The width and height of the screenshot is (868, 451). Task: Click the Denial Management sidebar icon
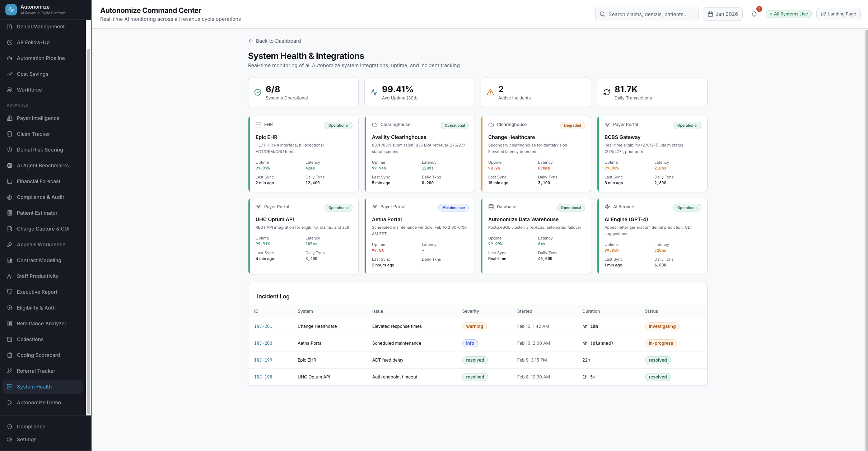tap(10, 27)
